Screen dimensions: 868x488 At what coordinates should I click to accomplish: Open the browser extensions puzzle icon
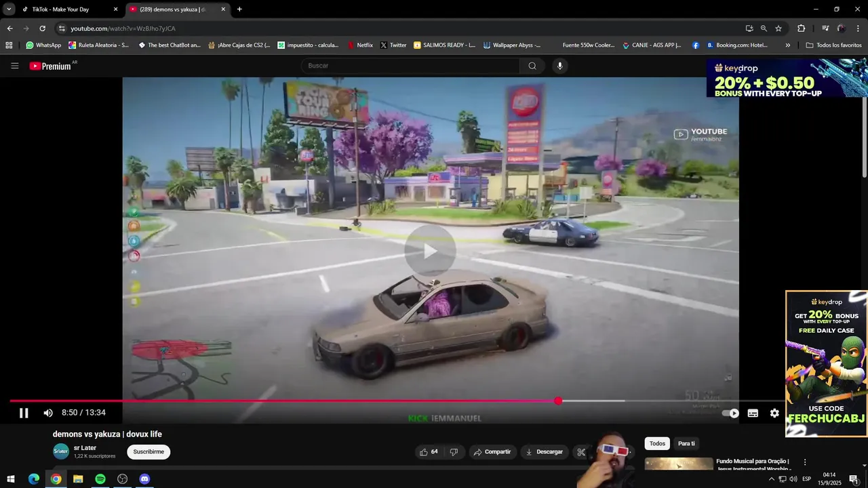pos(801,28)
